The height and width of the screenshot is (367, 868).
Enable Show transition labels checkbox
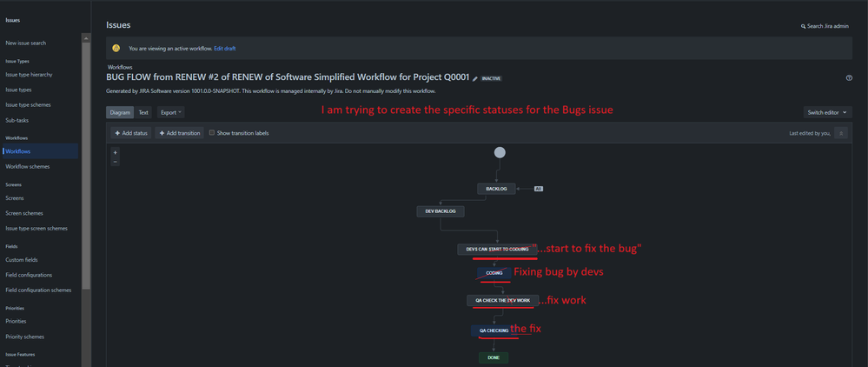click(x=212, y=133)
